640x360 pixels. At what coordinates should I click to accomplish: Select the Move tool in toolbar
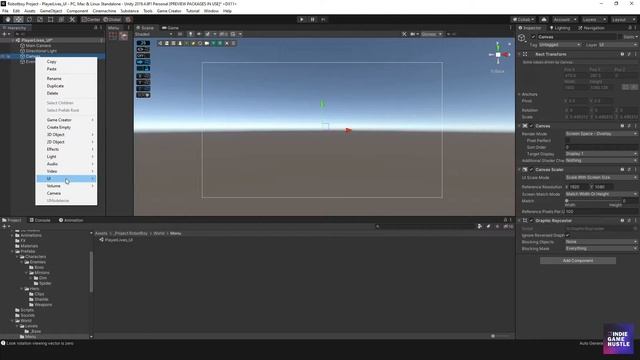pos(18,19)
